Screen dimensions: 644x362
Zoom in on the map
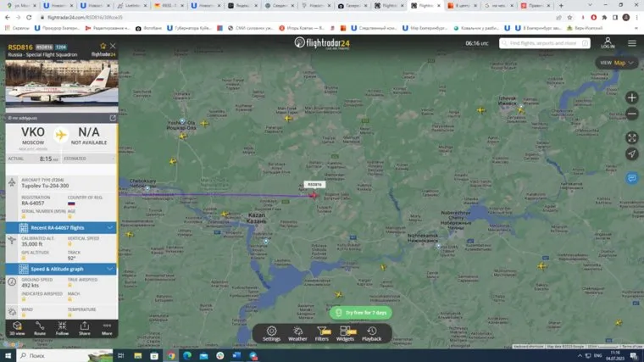(x=632, y=97)
